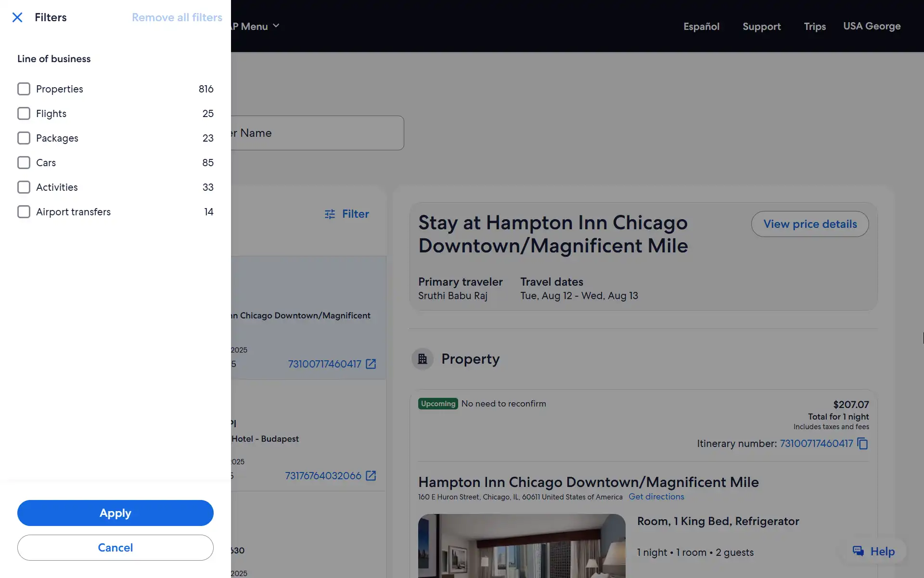This screenshot has height=578, width=924.
Task: Click the traveler Name search field
Action: [317, 133]
